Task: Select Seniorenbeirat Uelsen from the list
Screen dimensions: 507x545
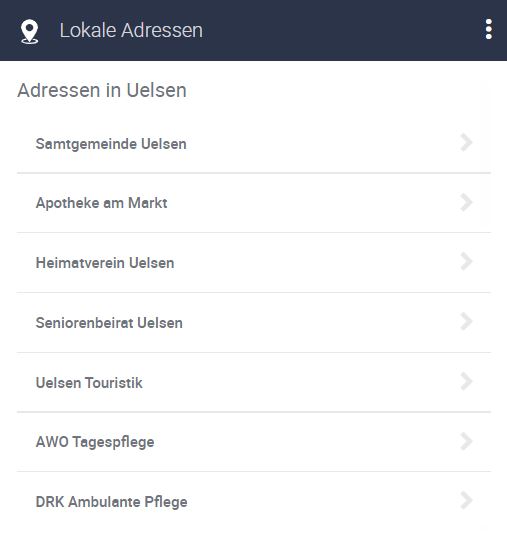Action: [x=254, y=323]
